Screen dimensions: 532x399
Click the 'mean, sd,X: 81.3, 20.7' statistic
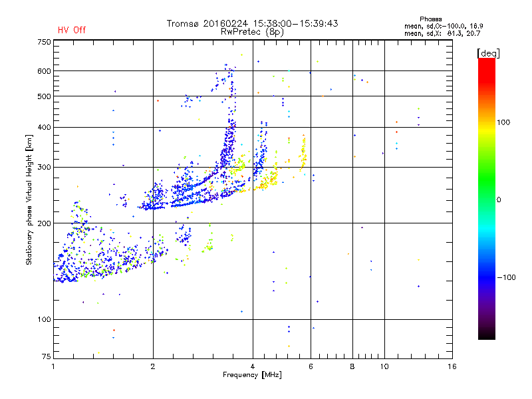click(x=442, y=33)
